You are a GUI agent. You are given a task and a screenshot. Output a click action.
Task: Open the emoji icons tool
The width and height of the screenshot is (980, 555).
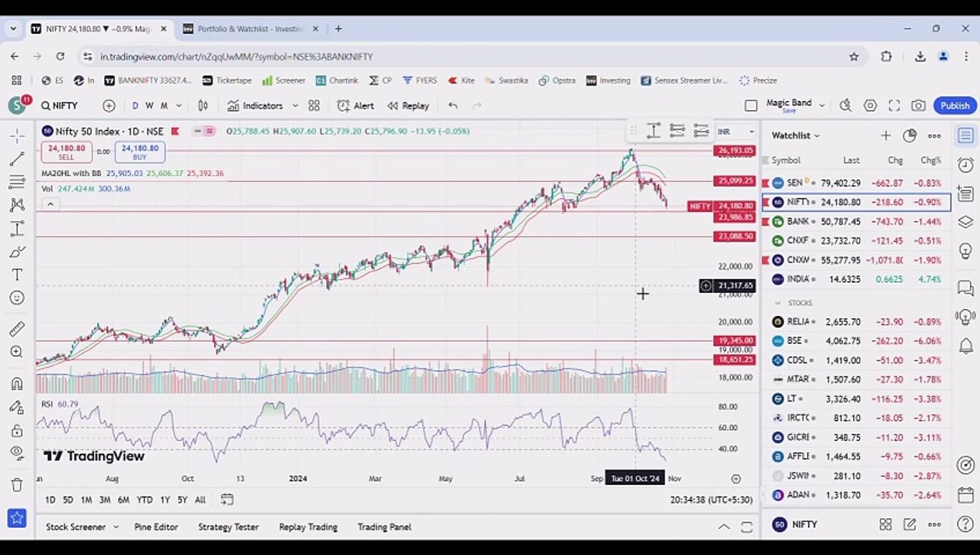point(16,298)
